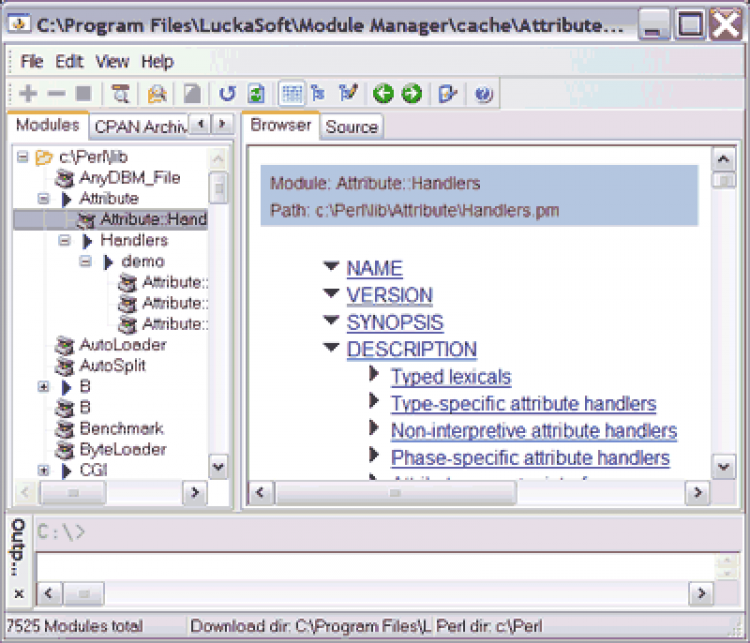
Task: Open the SYNOPSIS link
Action: coord(395,323)
